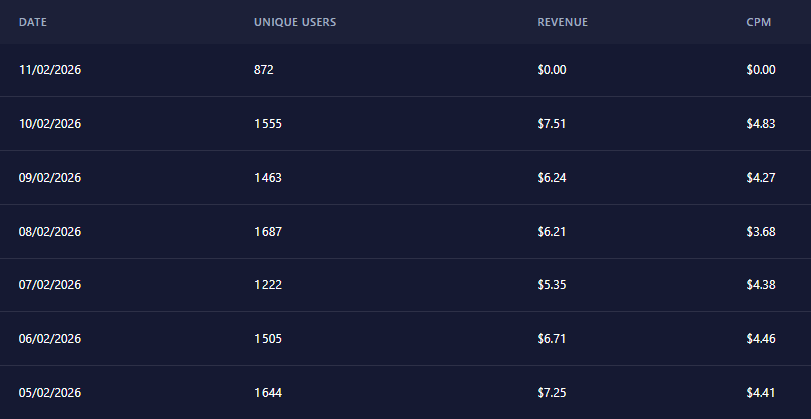Click the $4.46 CPM value
Screen dimensions: 811x419
[x=761, y=339]
